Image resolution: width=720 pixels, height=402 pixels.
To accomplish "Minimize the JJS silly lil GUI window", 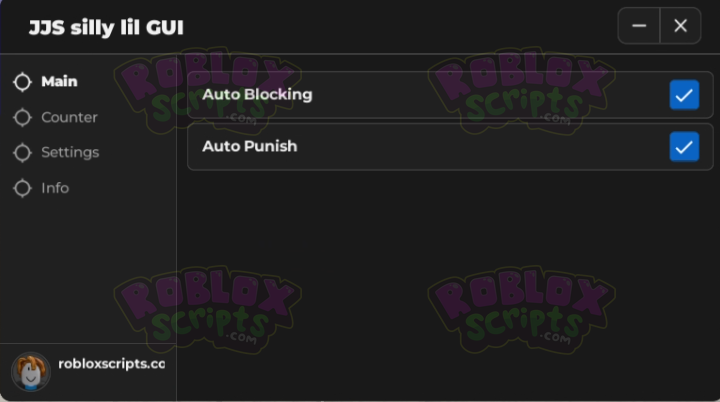I will click(x=639, y=26).
